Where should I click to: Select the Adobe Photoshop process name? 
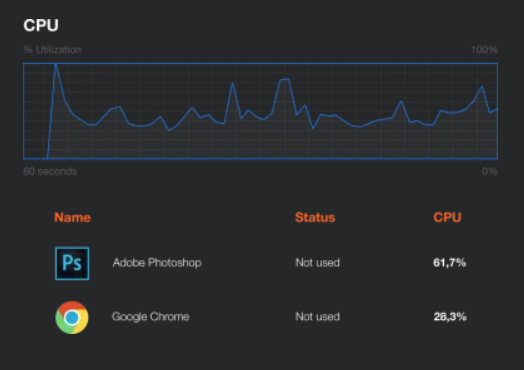[157, 263]
